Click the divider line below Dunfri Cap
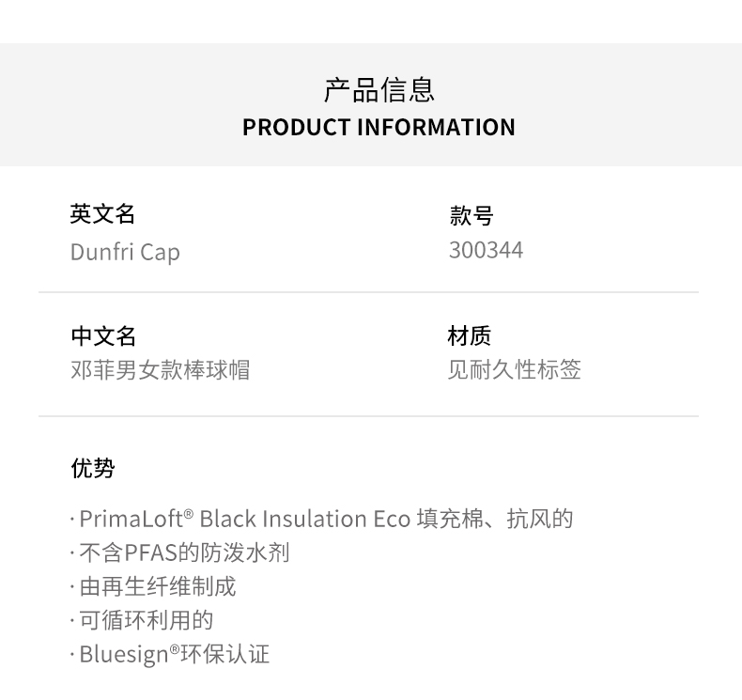The image size is (742, 700). [x=368, y=292]
